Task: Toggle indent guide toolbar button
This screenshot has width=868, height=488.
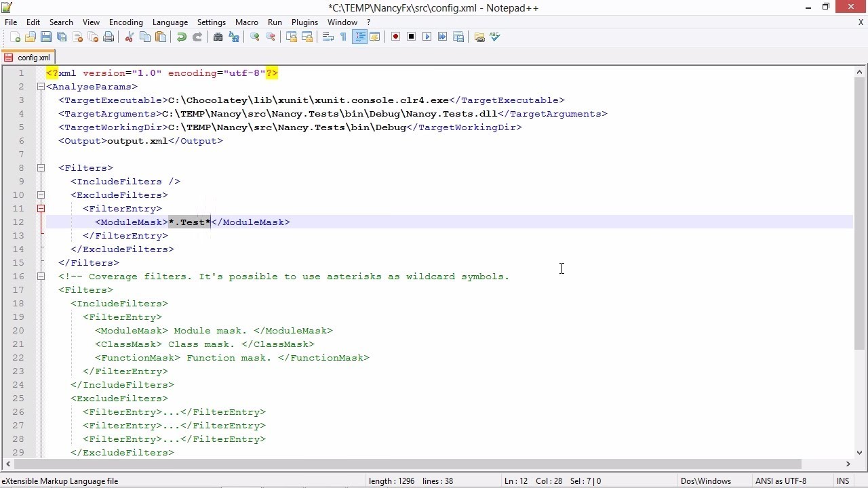Action: 359,37
